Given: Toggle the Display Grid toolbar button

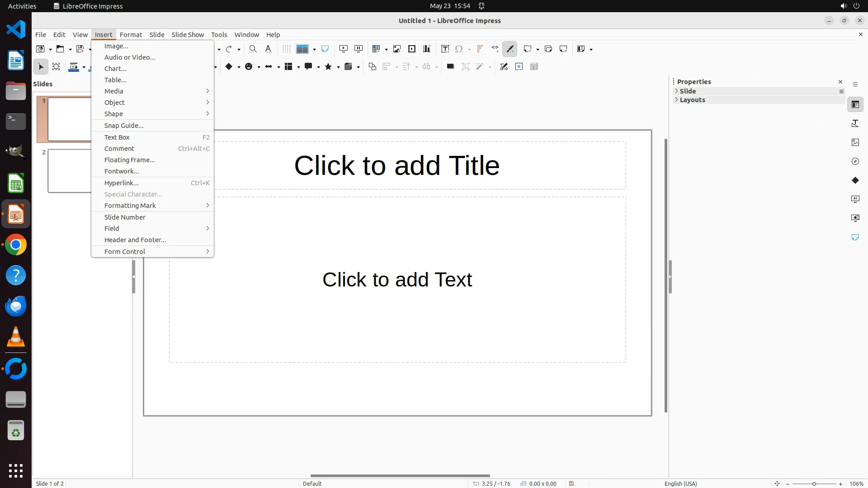Looking at the screenshot, I should click(x=286, y=49).
